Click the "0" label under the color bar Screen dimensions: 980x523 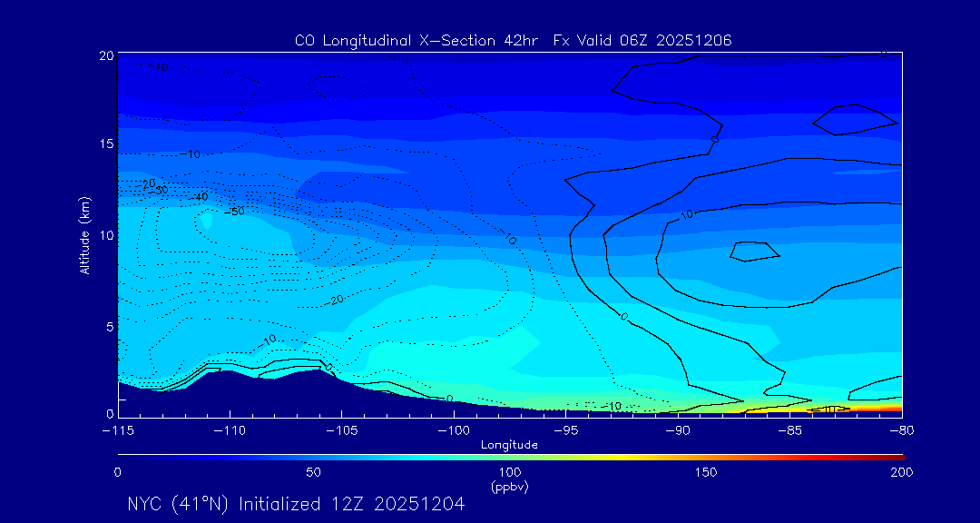(x=117, y=472)
